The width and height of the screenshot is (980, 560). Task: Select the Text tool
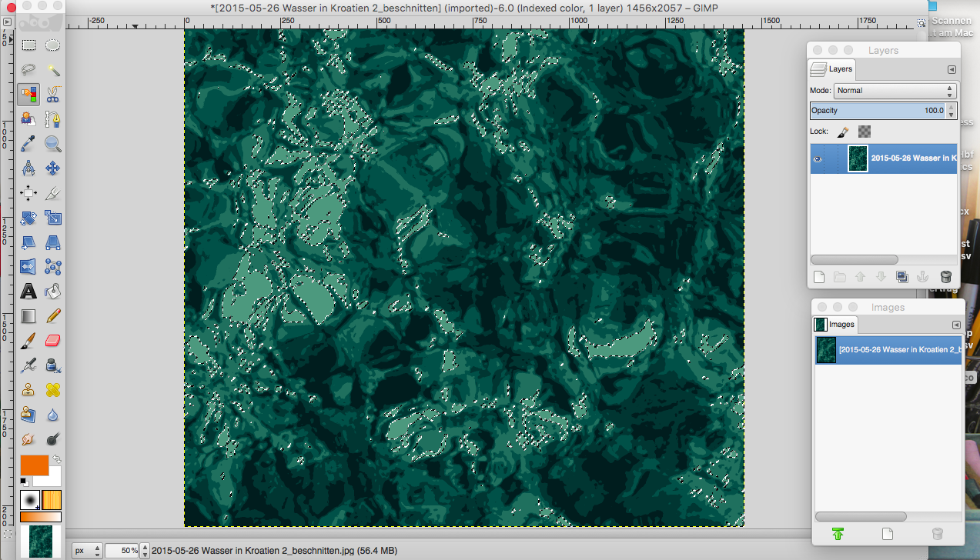click(x=28, y=292)
